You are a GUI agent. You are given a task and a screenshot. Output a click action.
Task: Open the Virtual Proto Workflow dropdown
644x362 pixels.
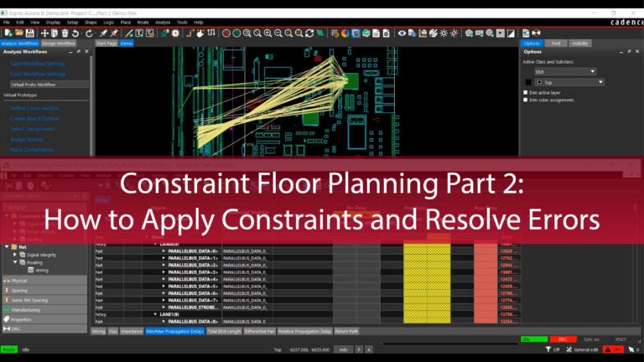(x=49, y=85)
